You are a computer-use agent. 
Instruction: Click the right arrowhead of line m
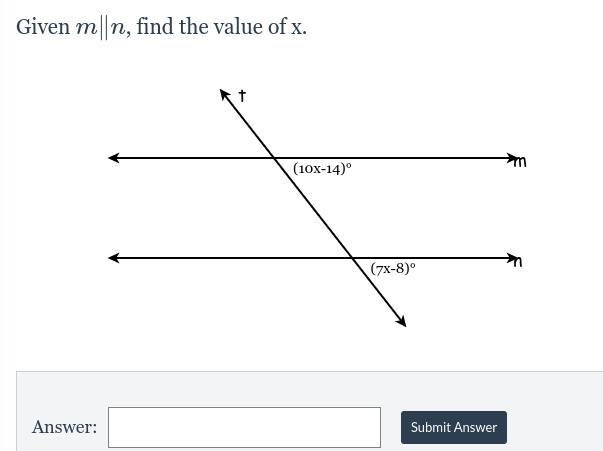point(511,158)
